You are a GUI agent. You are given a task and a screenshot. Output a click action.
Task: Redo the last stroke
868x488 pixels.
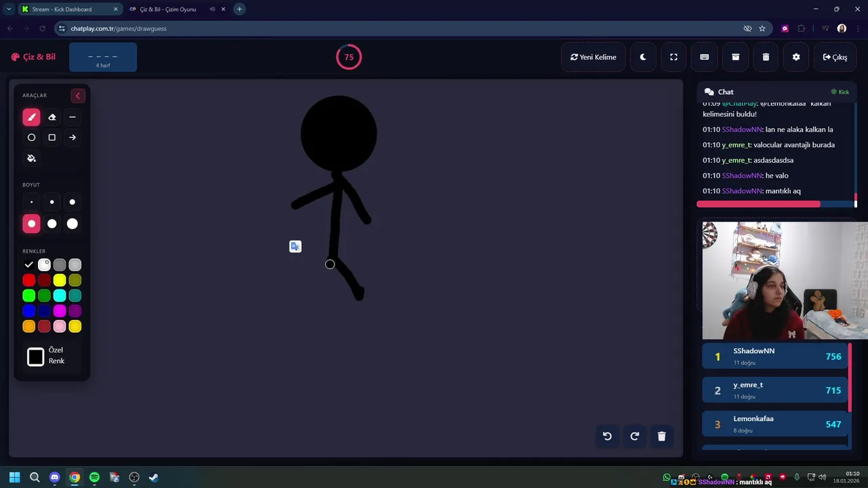pos(635,436)
